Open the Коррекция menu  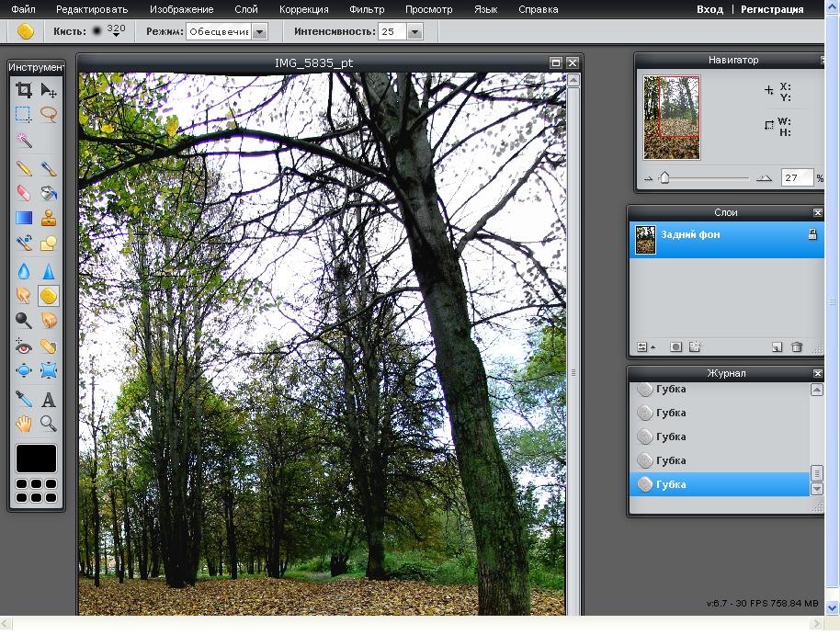304,9
